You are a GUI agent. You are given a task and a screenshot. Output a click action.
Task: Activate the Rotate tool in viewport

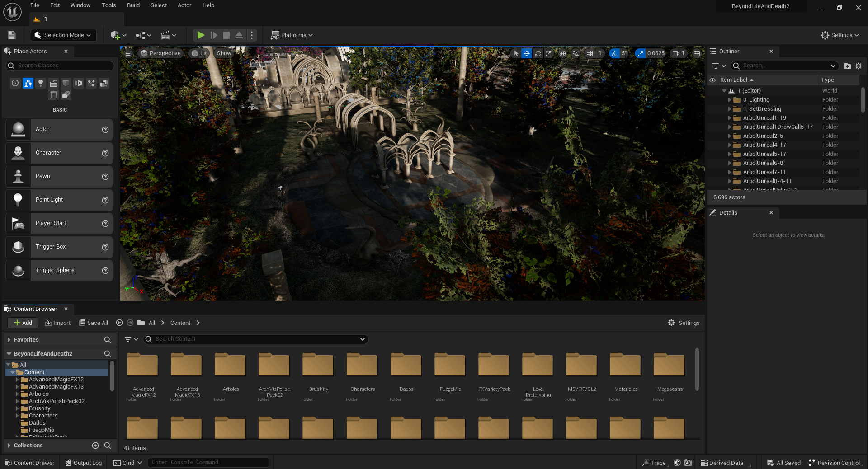(538, 53)
